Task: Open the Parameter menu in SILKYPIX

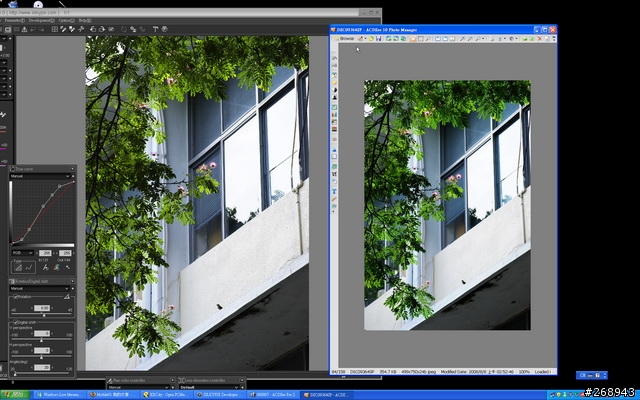Action: tap(15, 20)
